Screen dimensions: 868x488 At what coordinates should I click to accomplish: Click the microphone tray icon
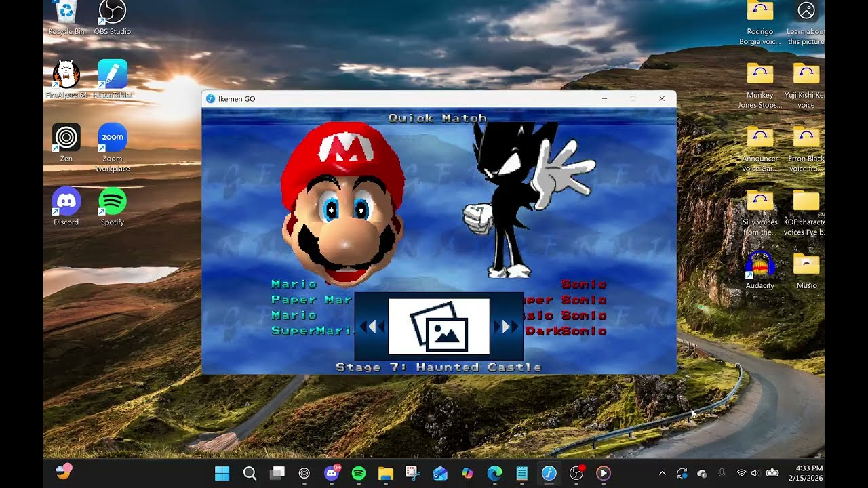(x=722, y=473)
